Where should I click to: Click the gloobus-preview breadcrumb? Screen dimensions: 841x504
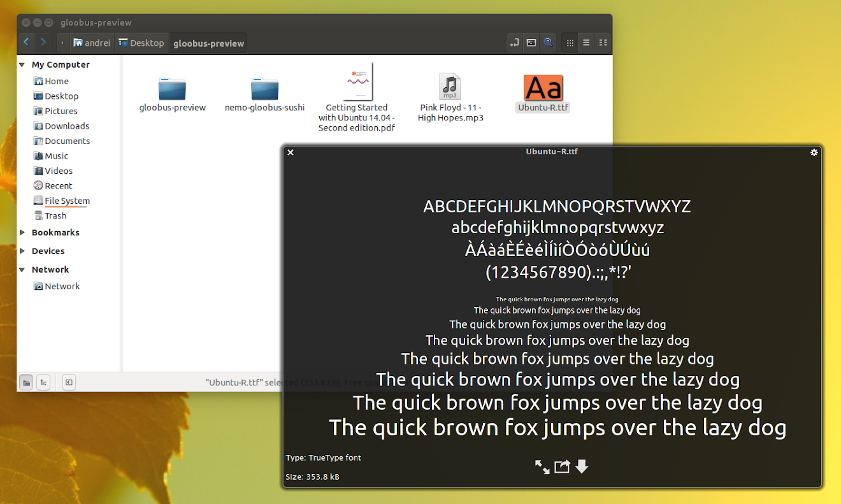[208, 43]
